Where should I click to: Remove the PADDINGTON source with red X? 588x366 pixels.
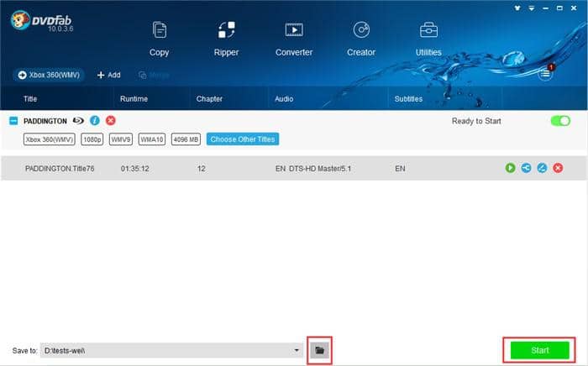pyautogui.click(x=111, y=121)
